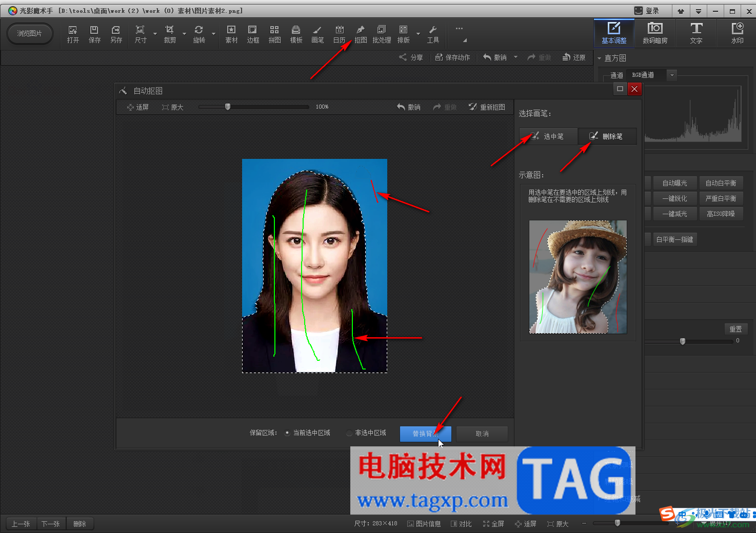Open the 模板 (template) tool
The height and width of the screenshot is (533, 756).
point(296,34)
